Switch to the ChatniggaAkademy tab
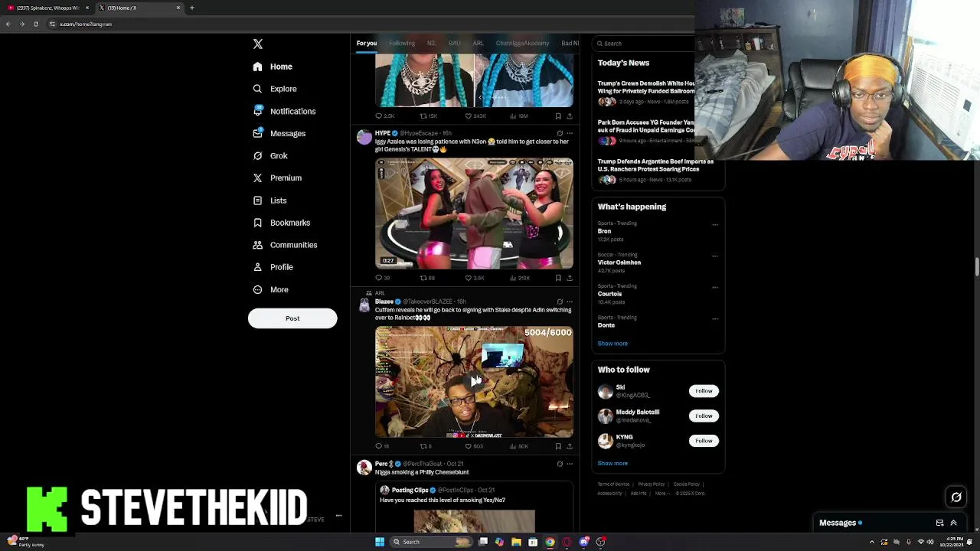980x551 pixels. (x=522, y=43)
